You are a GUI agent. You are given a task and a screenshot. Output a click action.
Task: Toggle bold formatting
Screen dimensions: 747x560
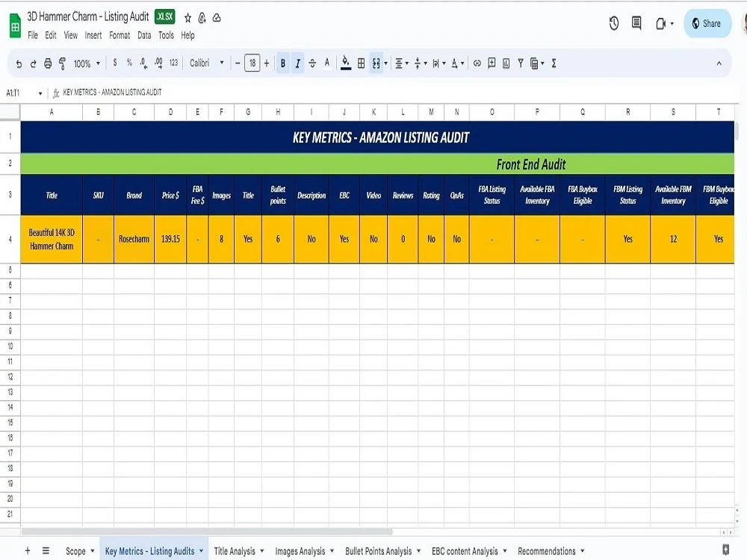pyautogui.click(x=283, y=63)
